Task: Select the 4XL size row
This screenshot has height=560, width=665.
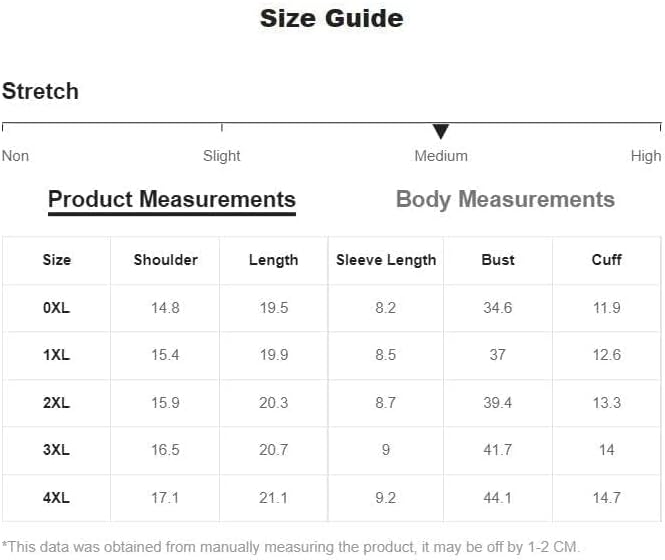Action: point(332,498)
